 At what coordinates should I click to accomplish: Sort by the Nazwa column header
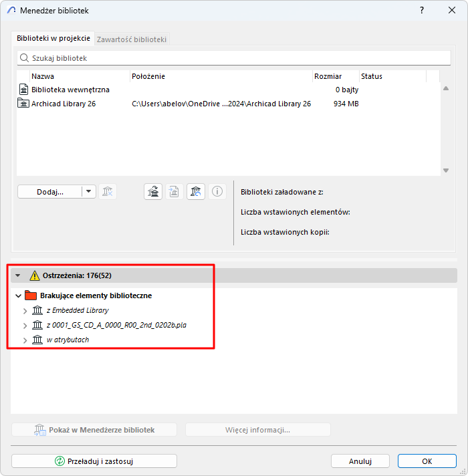pyautogui.click(x=80, y=76)
